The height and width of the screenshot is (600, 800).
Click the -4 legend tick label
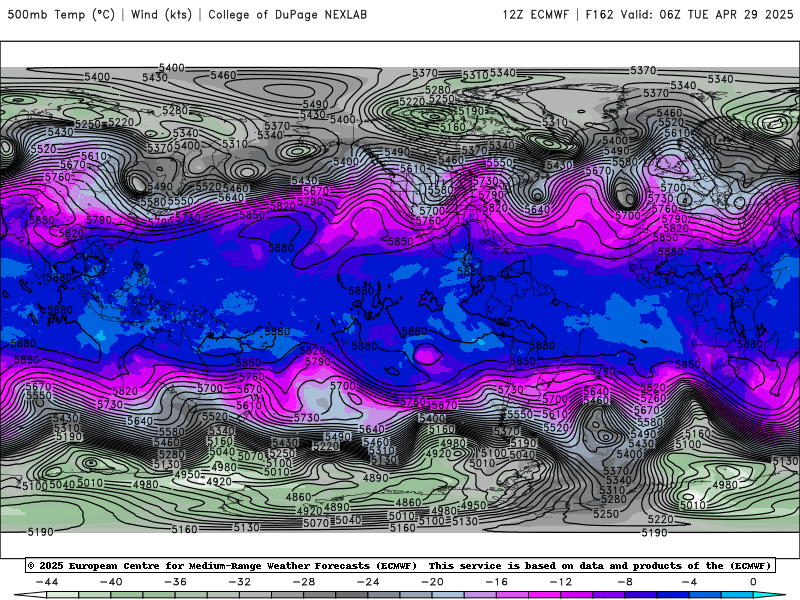pos(689,582)
